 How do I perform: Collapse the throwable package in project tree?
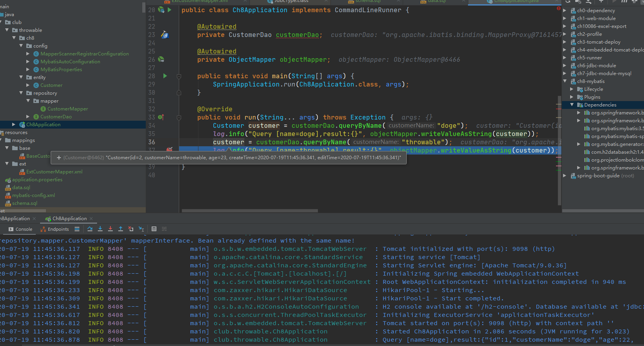tap(7, 30)
